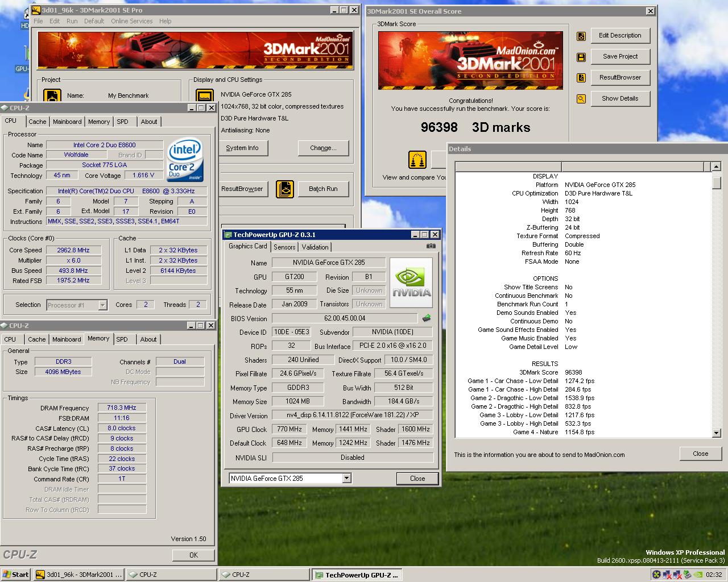Click the BIOS Version field in GPU-Z
The height and width of the screenshot is (582, 728).
click(x=345, y=318)
